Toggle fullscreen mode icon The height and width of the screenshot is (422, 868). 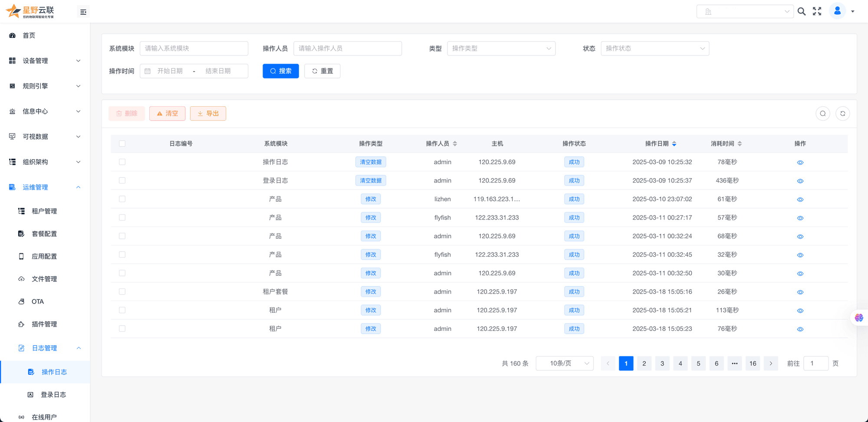coord(817,12)
